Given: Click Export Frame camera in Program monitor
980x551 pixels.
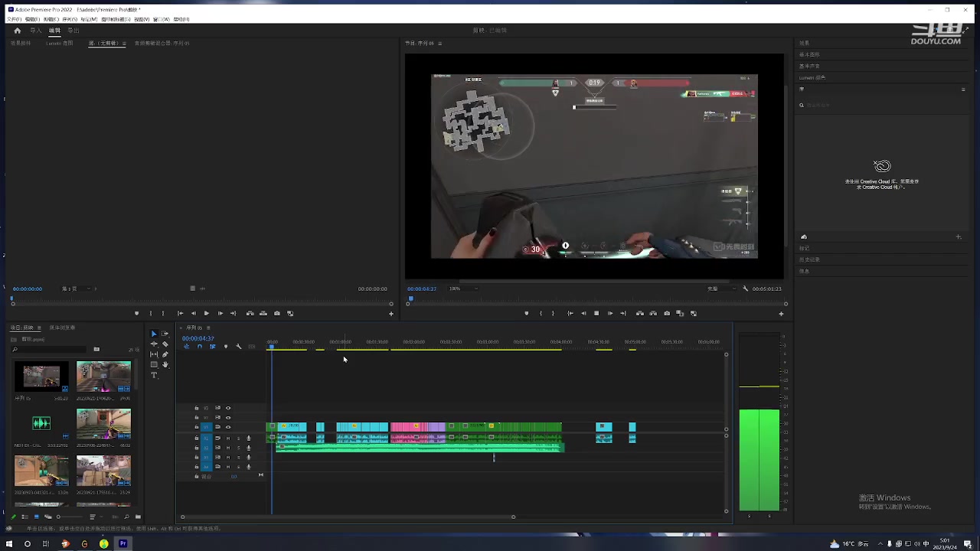Looking at the screenshot, I should tap(667, 313).
